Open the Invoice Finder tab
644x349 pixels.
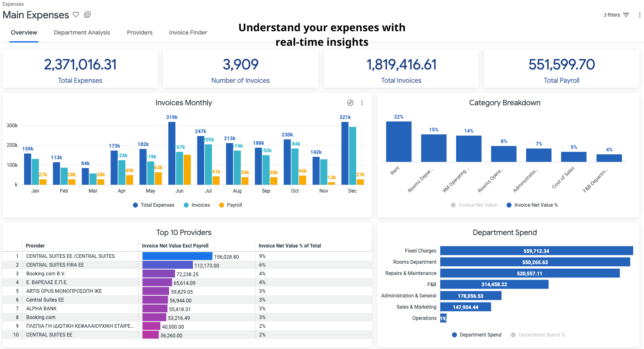coord(188,32)
